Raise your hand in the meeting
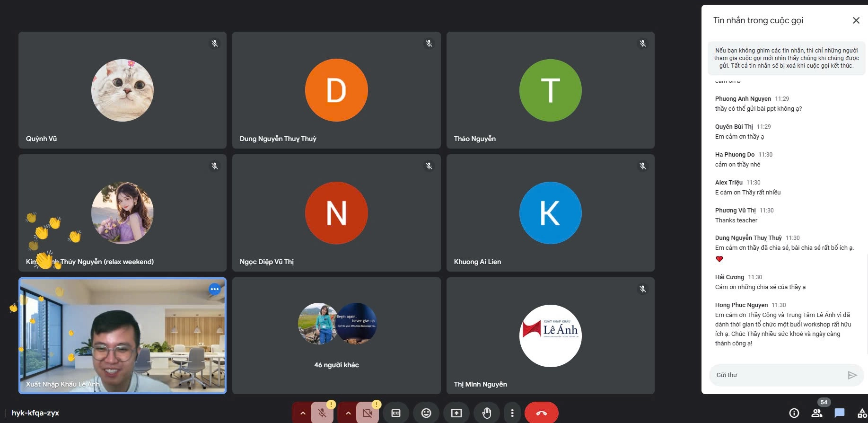868x423 pixels. 486,413
